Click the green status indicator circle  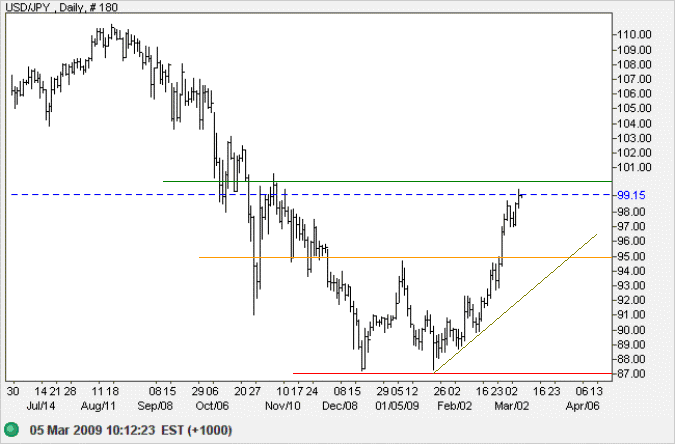(x=12, y=429)
